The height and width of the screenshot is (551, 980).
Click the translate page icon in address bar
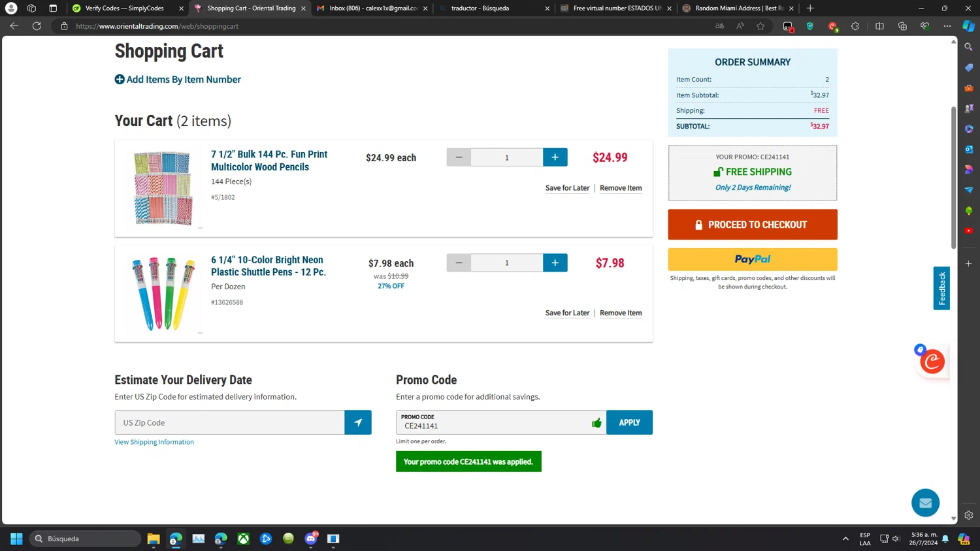719,26
